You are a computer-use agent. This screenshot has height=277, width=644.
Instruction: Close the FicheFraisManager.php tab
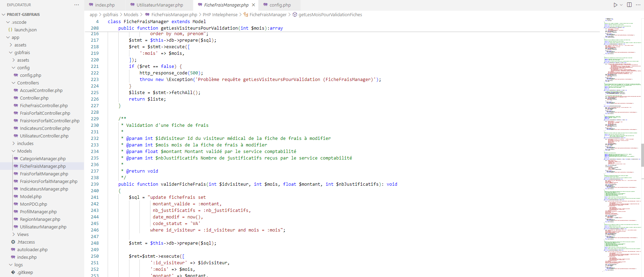253,5
